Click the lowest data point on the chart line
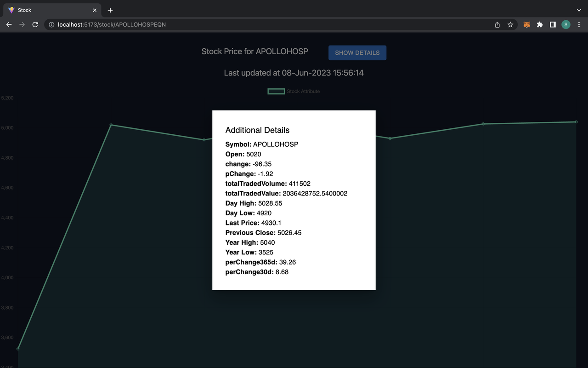This screenshot has height=368, width=588. tap(18, 349)
